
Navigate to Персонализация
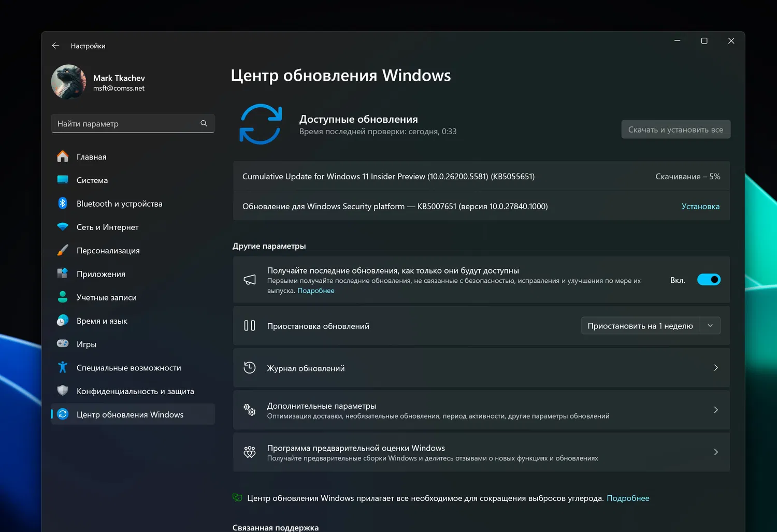pos(133,250)
